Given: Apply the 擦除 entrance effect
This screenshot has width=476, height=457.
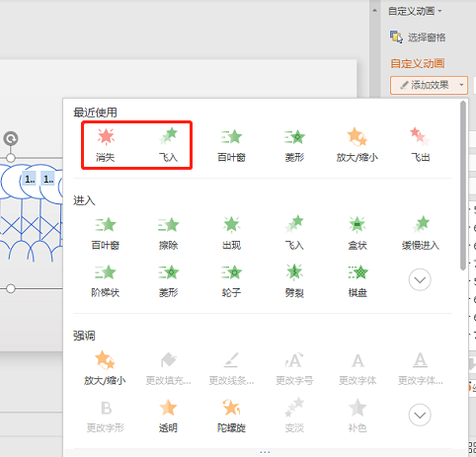Looking at the screenshot, I should pos(168,233).
